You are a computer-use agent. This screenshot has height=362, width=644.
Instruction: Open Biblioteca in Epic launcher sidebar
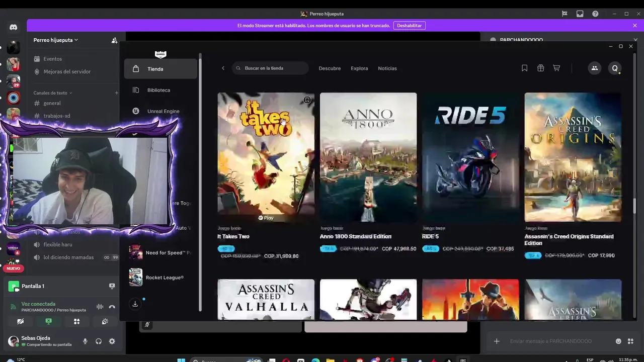click(x=160, y=90)
